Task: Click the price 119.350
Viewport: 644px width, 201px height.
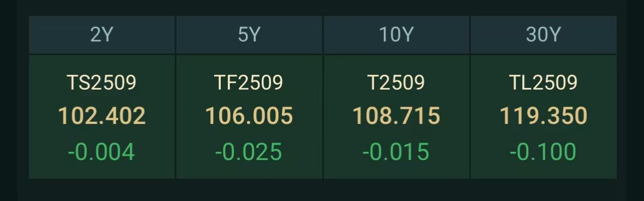Action: pyautogui.click(x=543, y=116)
